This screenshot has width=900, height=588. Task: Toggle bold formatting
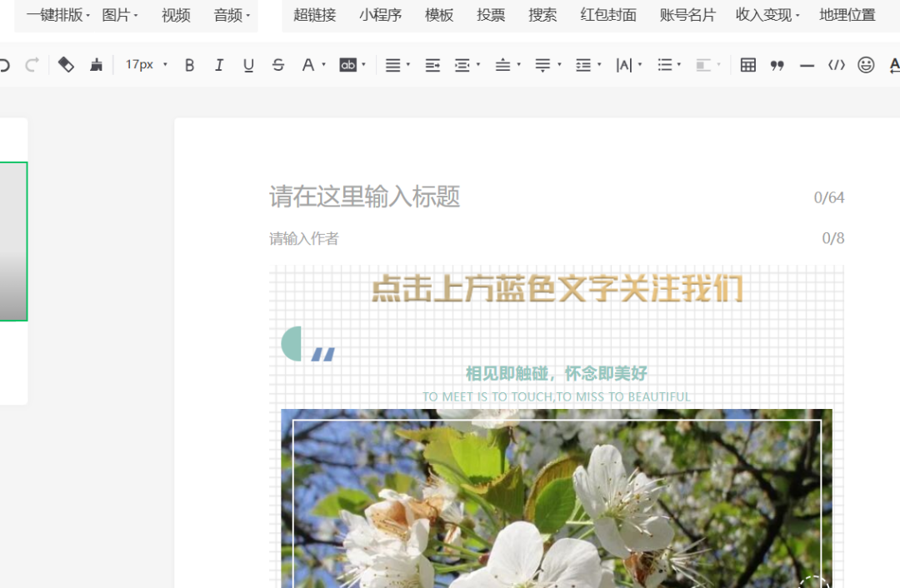(x=189, y=65)
